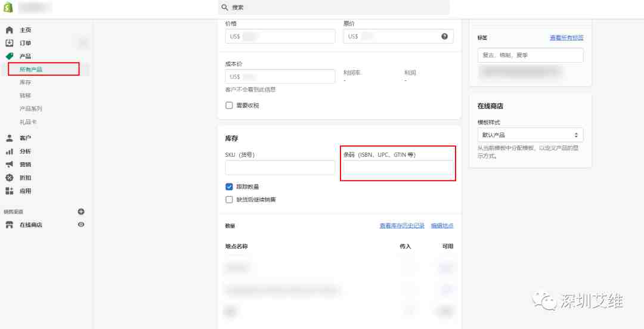The image size is (644, 329).
Task: Click the 销售渠道 section label
Action: 14,212
